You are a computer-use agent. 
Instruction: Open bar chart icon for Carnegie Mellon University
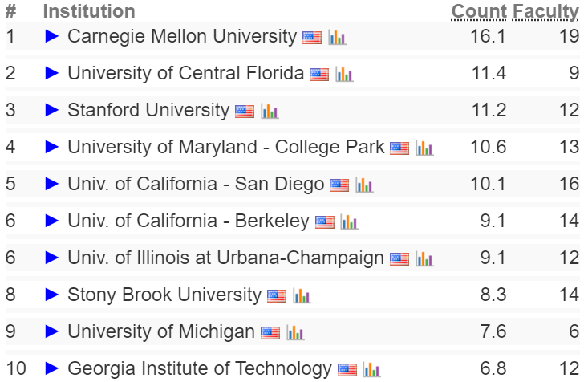coord(337,37)
